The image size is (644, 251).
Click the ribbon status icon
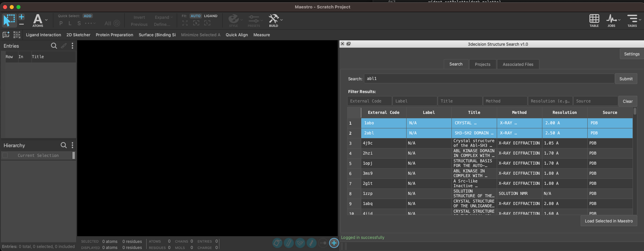[312, 243]
